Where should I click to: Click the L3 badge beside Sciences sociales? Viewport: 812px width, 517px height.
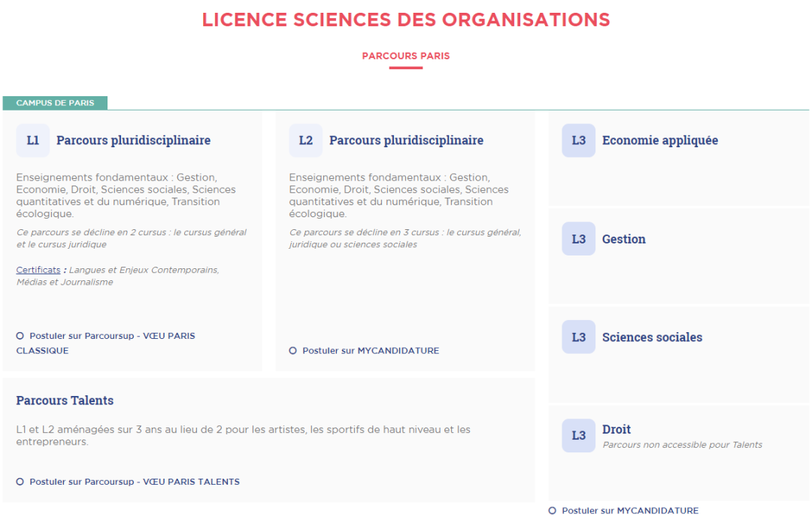578,337
